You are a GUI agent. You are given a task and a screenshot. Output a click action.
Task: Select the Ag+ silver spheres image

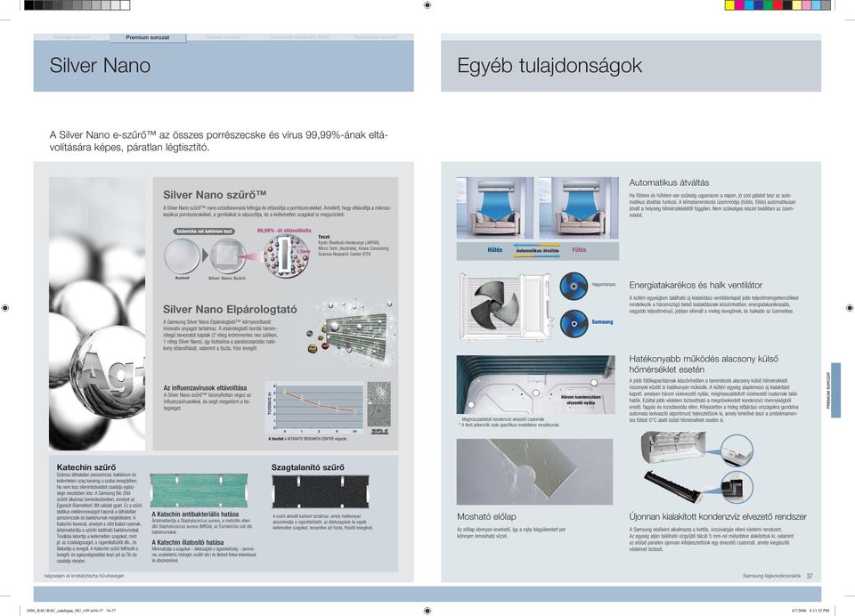click(97, 313)
